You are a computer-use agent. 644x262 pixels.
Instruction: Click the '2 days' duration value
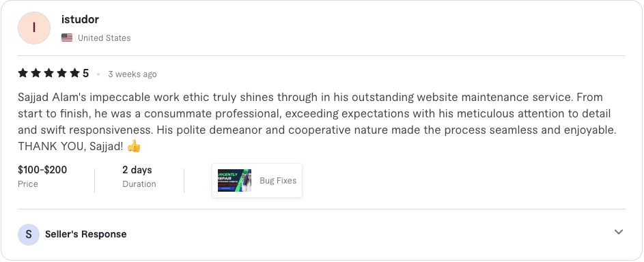point(137,170)
